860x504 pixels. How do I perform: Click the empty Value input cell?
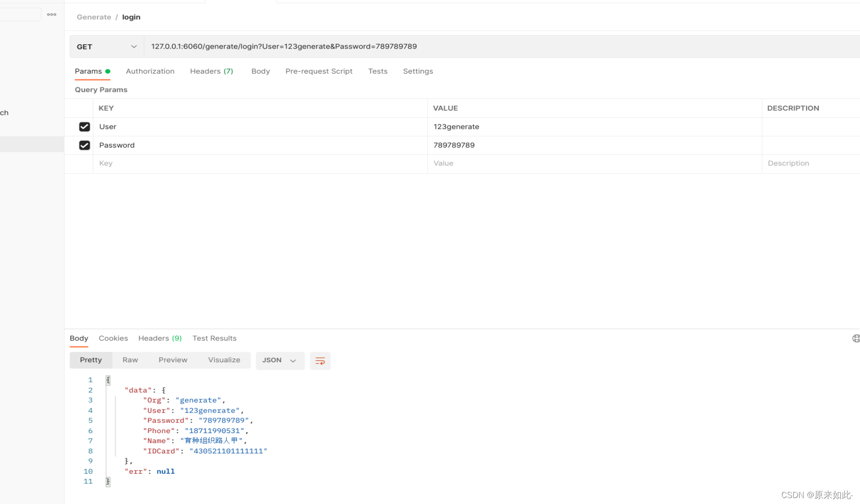[595, 164]
